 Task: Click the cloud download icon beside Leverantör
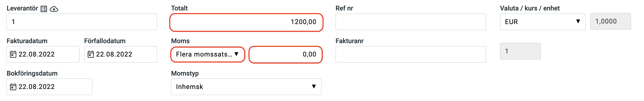click(x=54, y=9)
